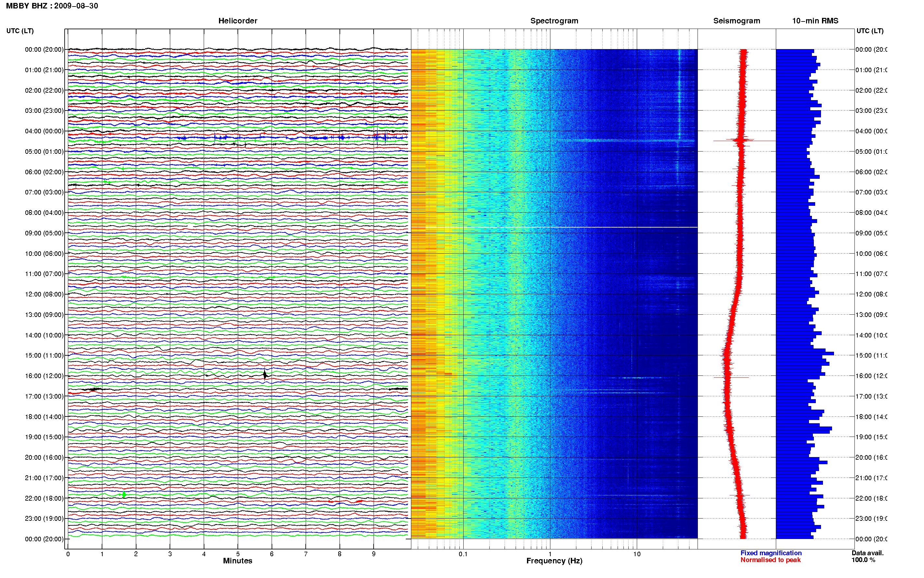Click right time label '19:00 (15:' beside RMS
This screenshot has height=578, width=924.
871,437
